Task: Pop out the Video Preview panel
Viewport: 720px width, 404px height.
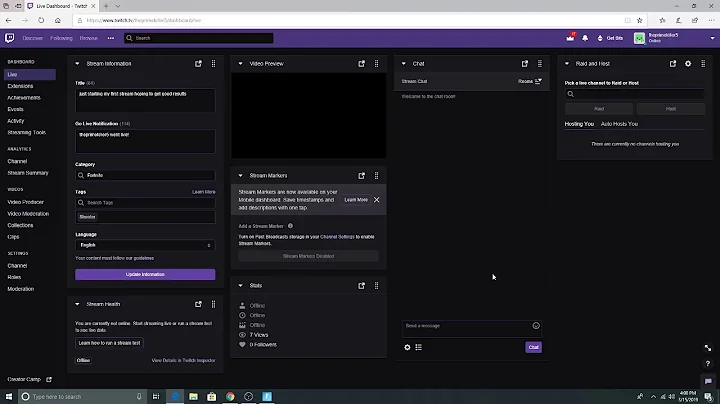Action: [x=361, y=63]
